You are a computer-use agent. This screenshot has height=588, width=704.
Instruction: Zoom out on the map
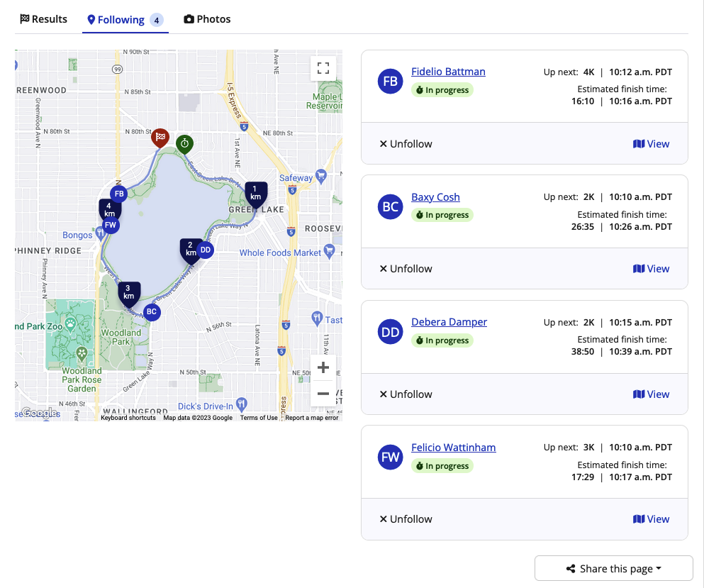(x=323, y=393)
